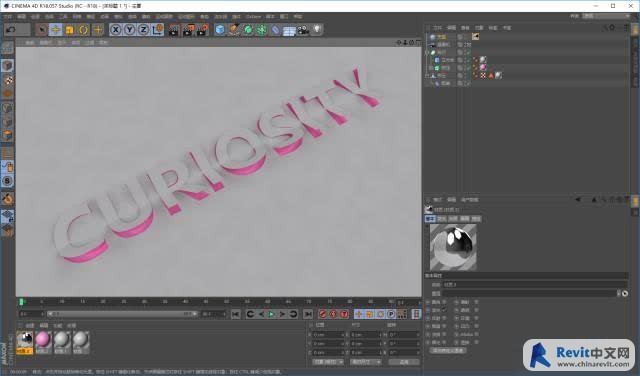Screen dimensions: 640x376
Task: Open the blue Cube primitive icon
Action: tap(220, 30)
